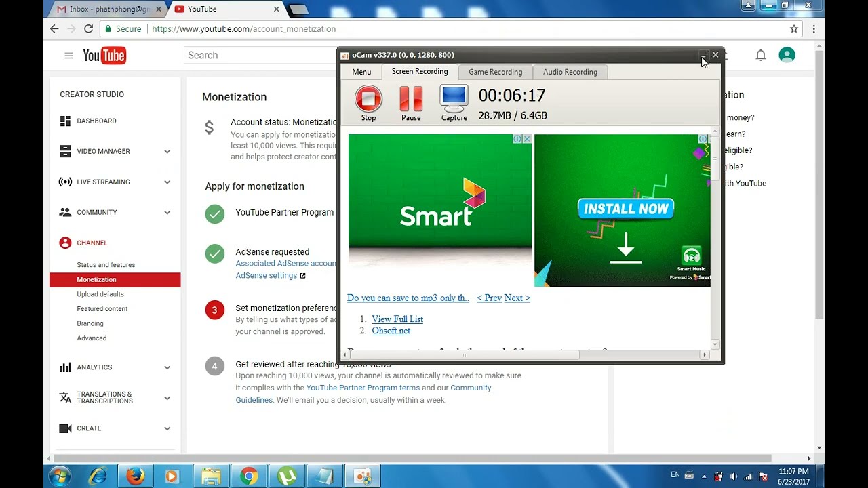Image resolution: width=868 pixels, height=488 pixels.
Task: Open the YouTube notifications bell
Action: point(761,56)
